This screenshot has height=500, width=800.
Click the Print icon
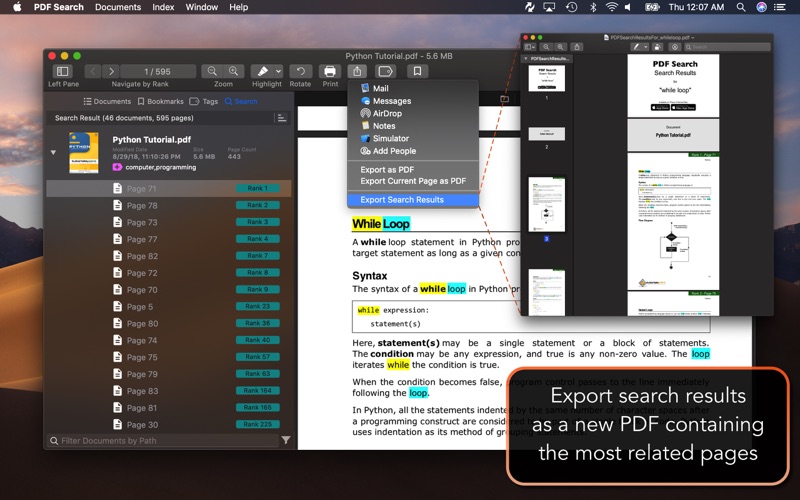[330, 71]
